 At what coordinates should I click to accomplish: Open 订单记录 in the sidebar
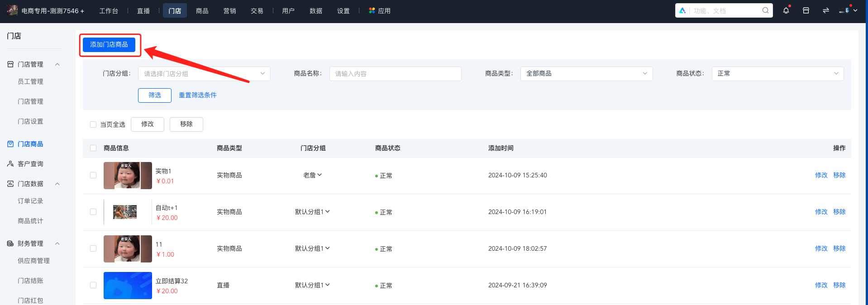coord(30,201)
